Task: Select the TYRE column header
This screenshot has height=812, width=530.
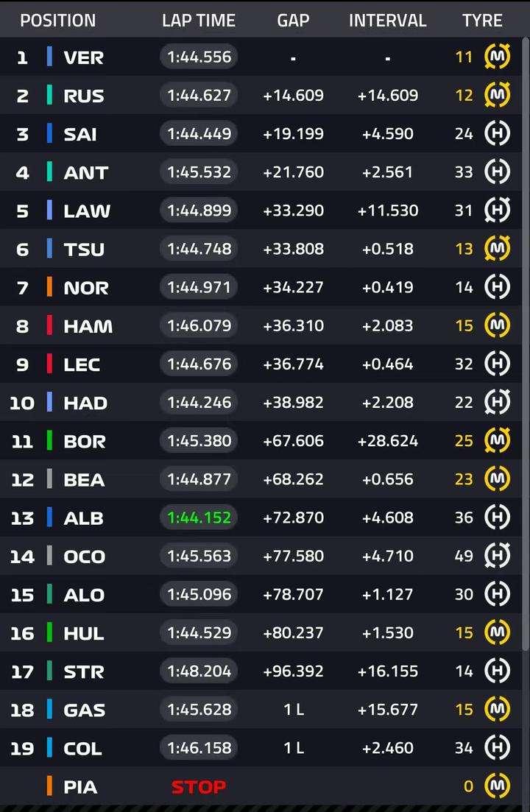Action: [x=482, y=20]
